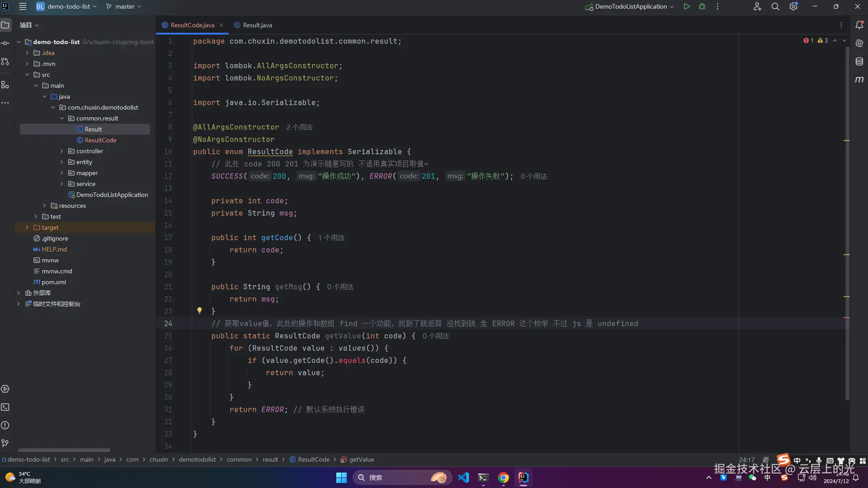868x488 pixels.
Task: Open Code With Me menu
Action: pos(757,6)
